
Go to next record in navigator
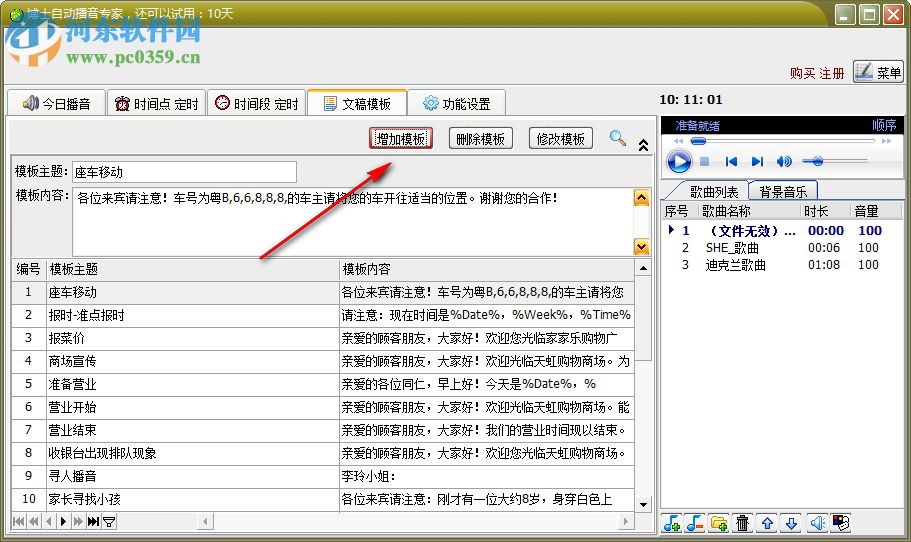click(x=63, y=521)
